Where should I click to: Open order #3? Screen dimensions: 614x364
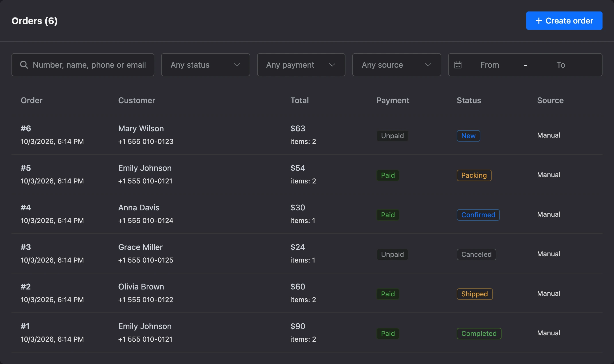[x=26, y=247]
